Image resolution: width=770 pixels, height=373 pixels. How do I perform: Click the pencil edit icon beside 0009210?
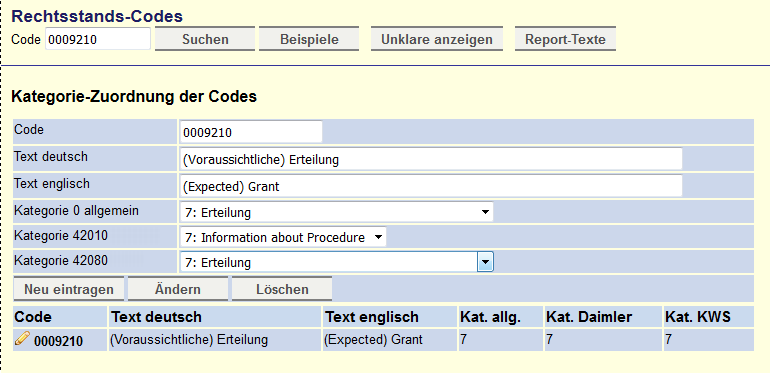coord(23,338)
